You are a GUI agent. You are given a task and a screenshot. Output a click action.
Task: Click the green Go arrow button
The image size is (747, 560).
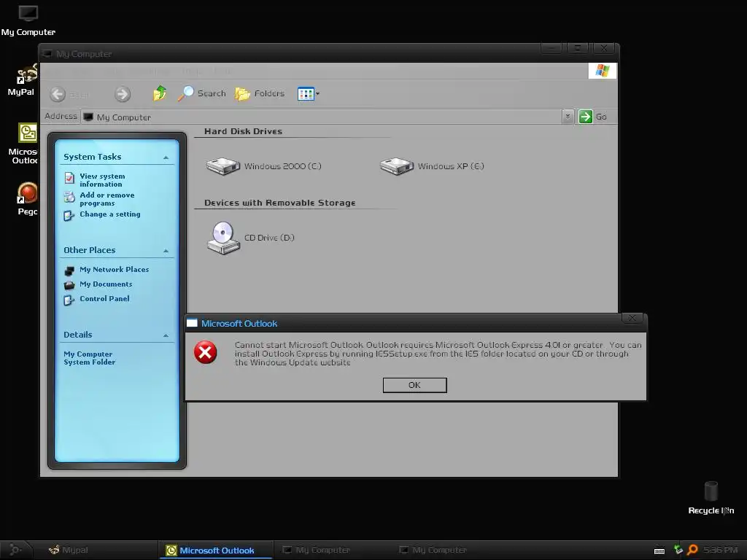click(586, 117)
